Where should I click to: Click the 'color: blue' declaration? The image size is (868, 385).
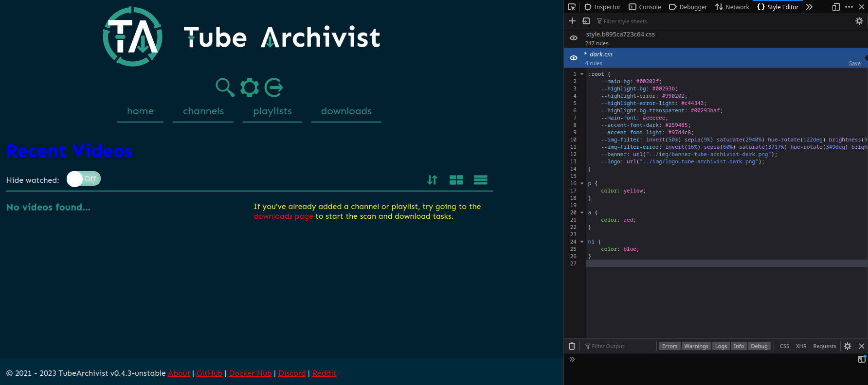coord(620,249)
